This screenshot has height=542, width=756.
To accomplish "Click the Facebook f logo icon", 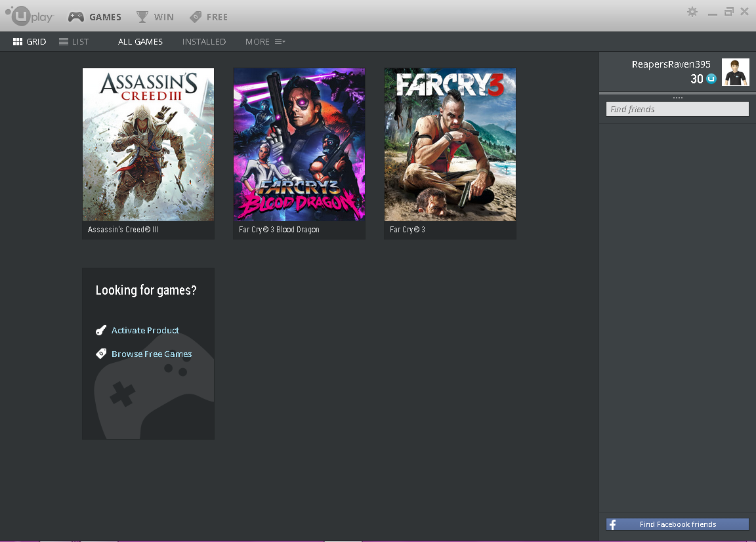I will tap(612, 525).
